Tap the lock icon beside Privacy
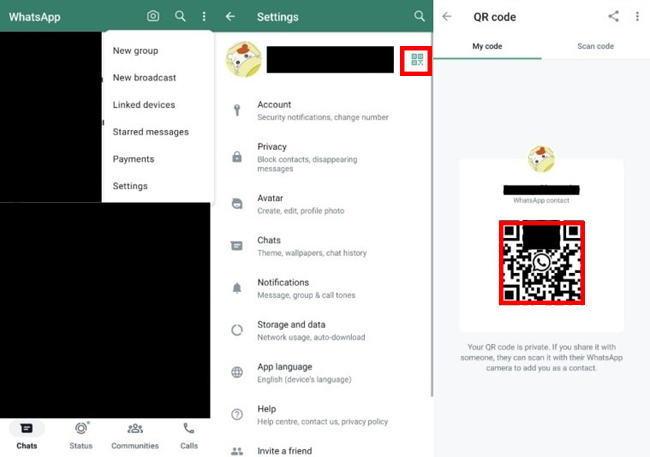Screen dimensions: 650x457 point(237,157)
